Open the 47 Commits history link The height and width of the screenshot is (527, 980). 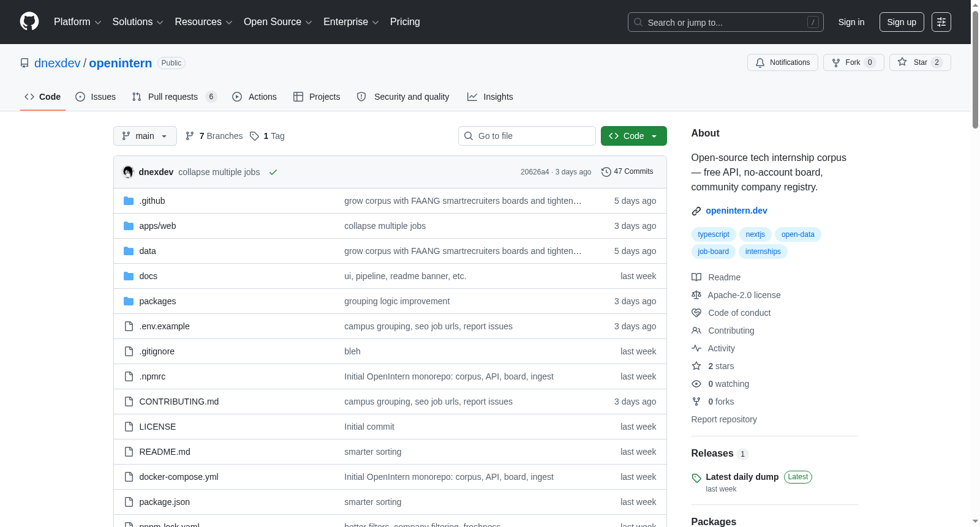click(627, 172)
